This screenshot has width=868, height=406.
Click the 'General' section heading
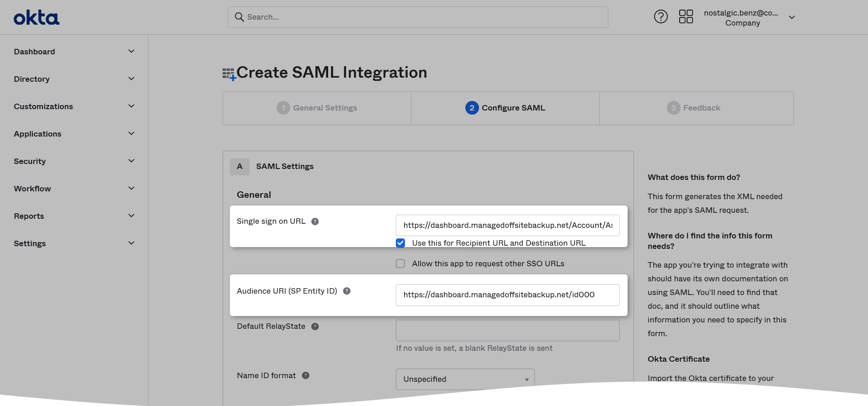(x=254, y=195)
